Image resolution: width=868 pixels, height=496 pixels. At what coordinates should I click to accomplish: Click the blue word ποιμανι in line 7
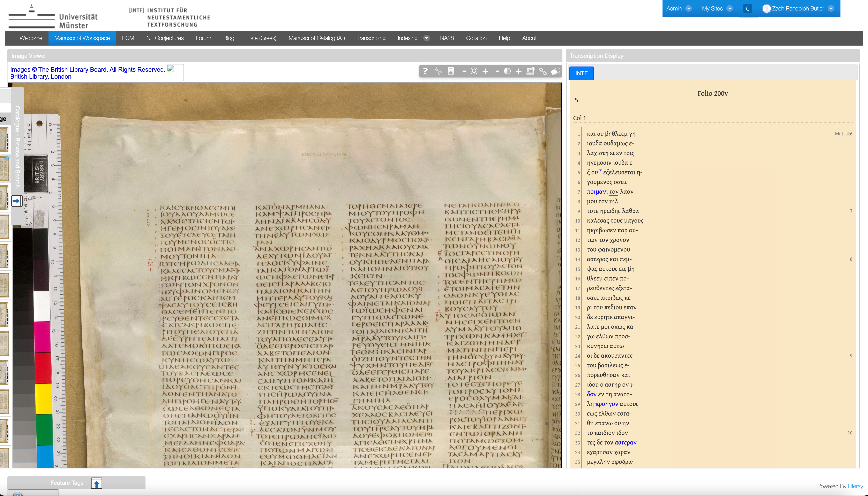click(597, 192)
